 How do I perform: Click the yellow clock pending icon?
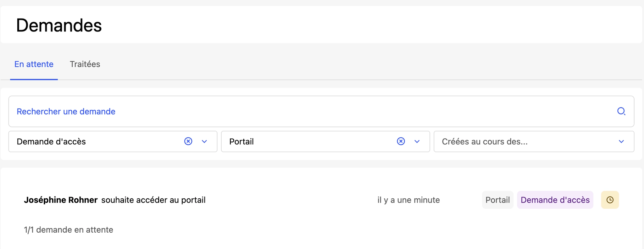tap(610, 200)
